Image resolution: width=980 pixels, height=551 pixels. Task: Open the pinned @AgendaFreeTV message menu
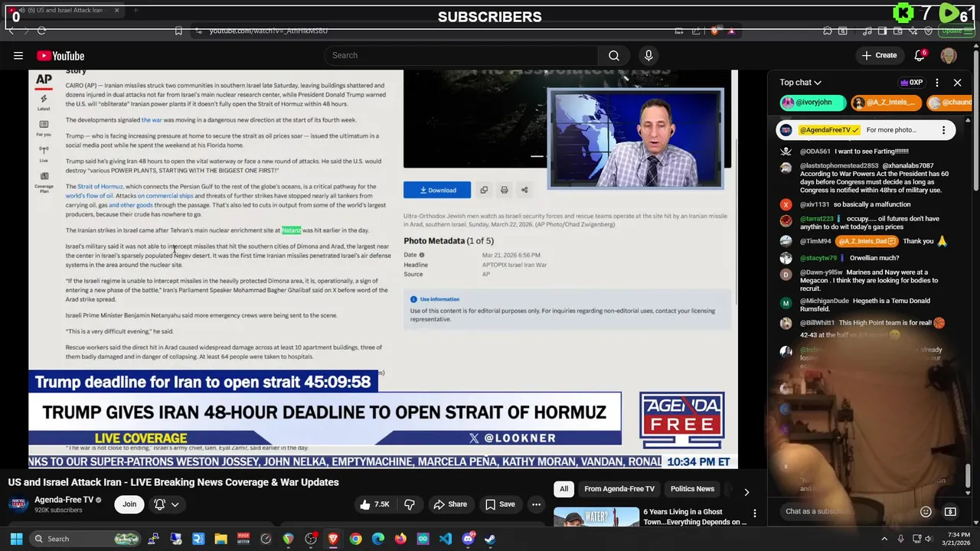[943, 130]
